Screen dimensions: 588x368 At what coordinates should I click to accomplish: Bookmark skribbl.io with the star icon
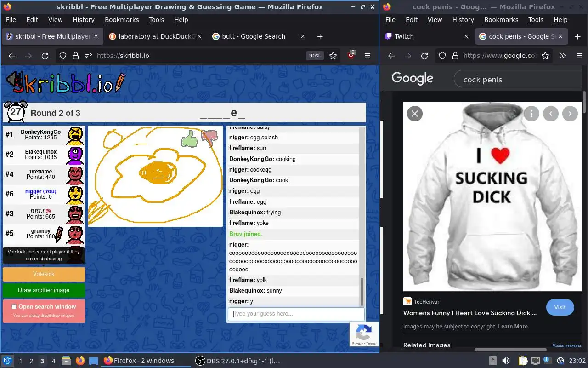pyautogui.click(x=333, y=56)
